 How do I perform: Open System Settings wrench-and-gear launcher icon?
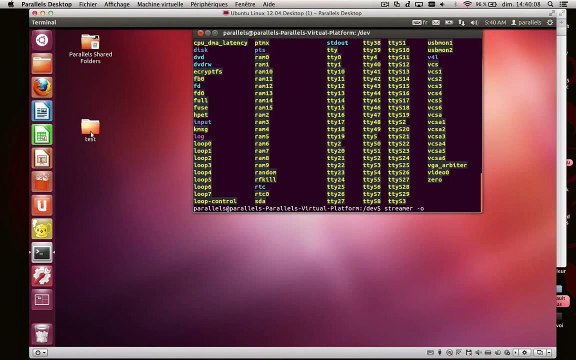(42, 276)
